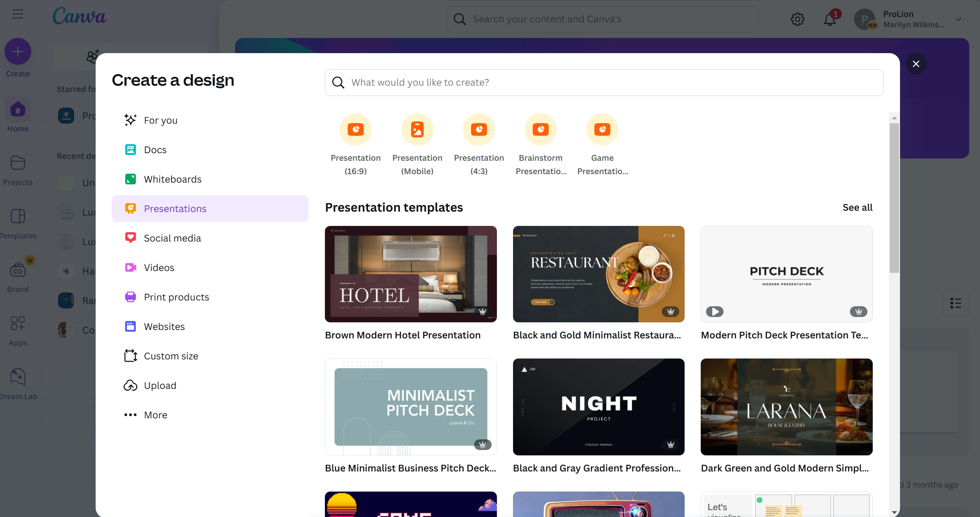Open Black and Gold Minimalist Restaurant template
The image size is (980, 517).
599,274
